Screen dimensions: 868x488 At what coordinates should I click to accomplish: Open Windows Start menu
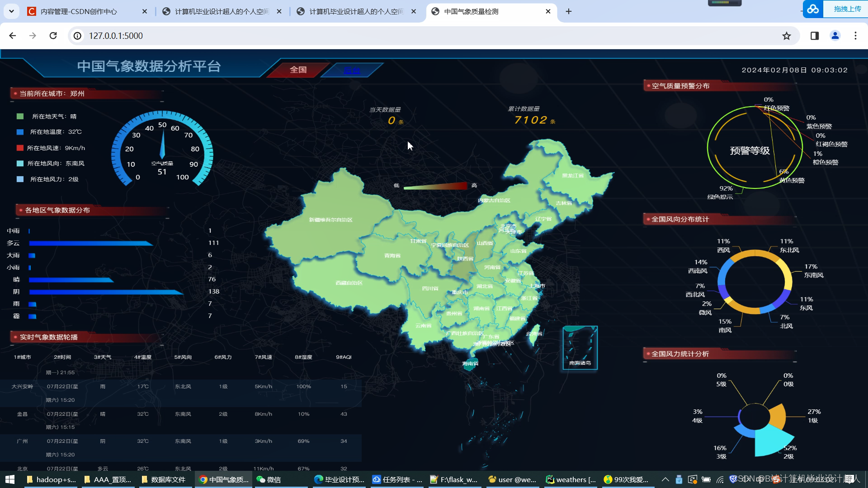10,479
